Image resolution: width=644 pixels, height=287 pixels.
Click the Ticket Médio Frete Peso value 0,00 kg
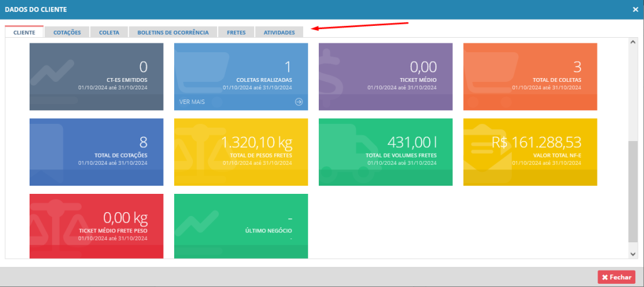pyautogui.click(x=125, y=218)
